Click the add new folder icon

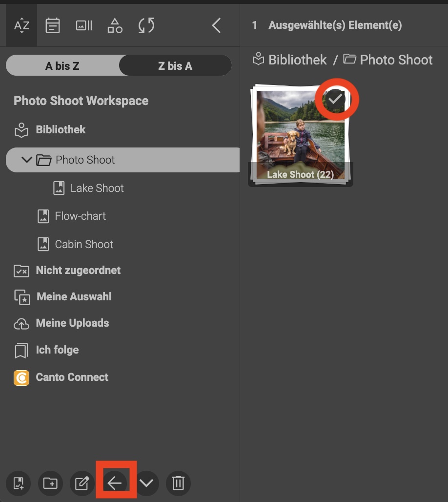pos(50,483)
